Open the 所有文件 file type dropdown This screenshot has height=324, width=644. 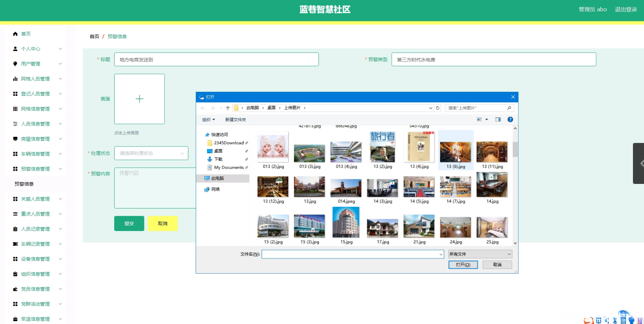[x=480, y=254]
